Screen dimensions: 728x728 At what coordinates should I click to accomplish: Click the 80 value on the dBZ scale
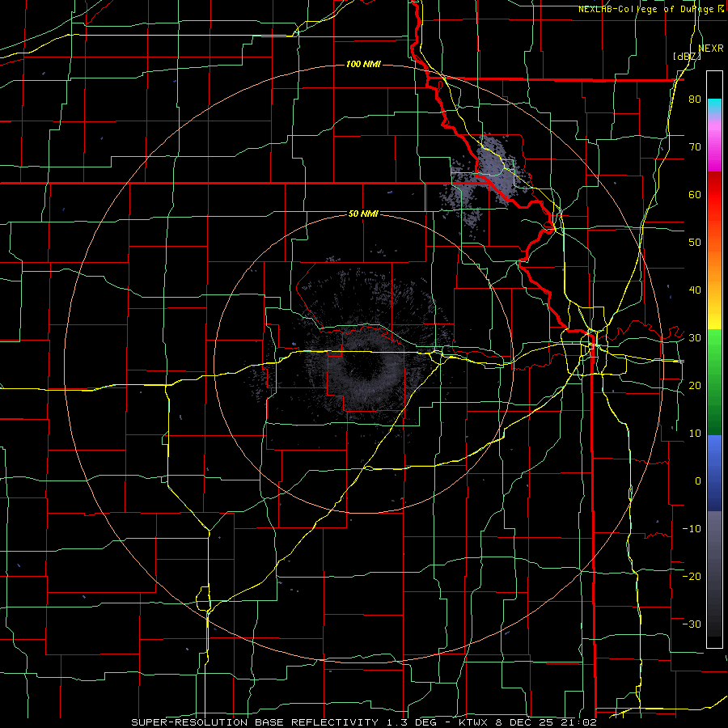(x=695, y=99)
